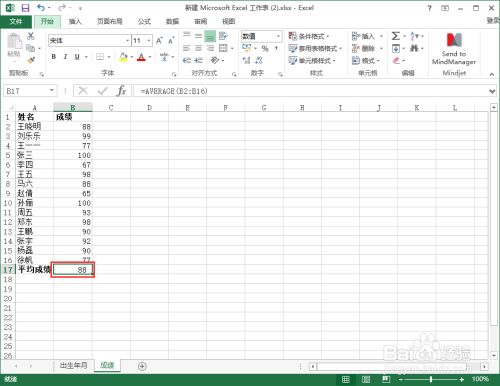Expand the formula bar
The width and height of the screenshot is (500, 386).
click(x=492, y=91)
